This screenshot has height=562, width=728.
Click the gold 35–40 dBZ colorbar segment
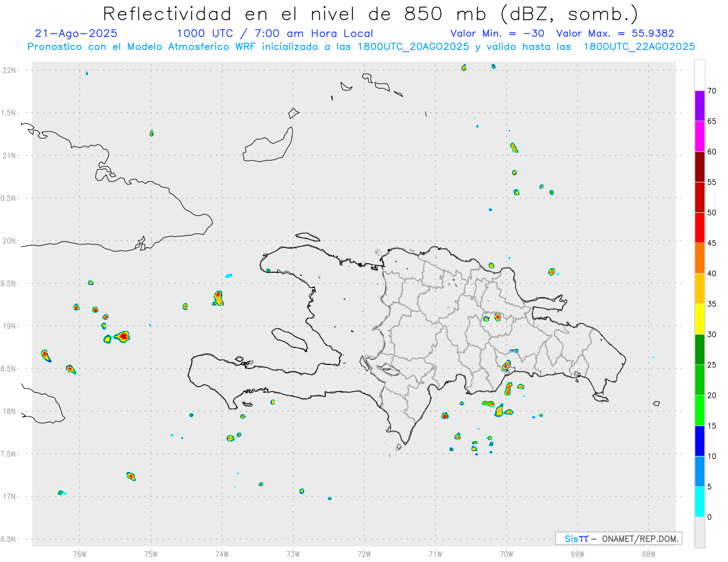pyautogui.click(x=699, y=289)
